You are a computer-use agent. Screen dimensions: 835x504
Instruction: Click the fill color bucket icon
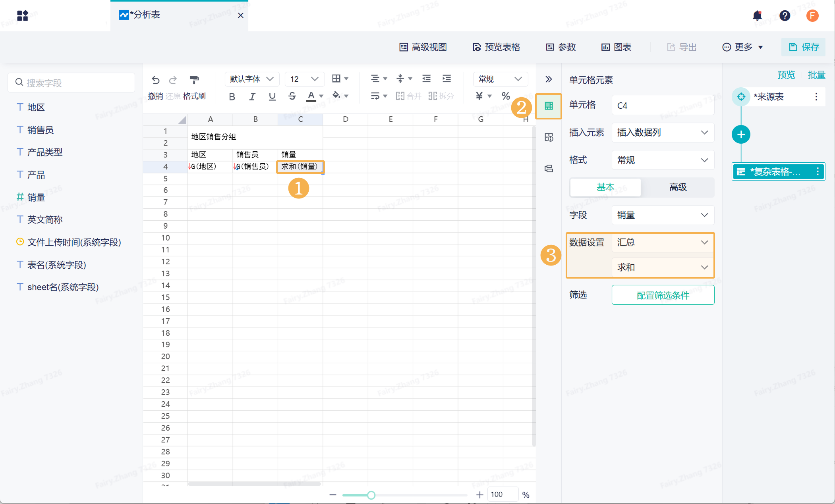pos(336,96)
